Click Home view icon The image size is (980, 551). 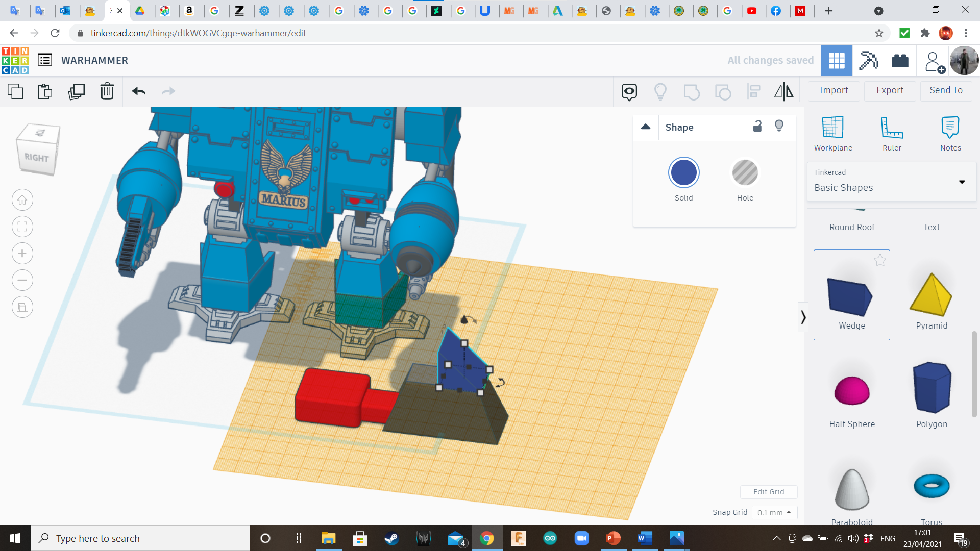[x=22, y=200]
